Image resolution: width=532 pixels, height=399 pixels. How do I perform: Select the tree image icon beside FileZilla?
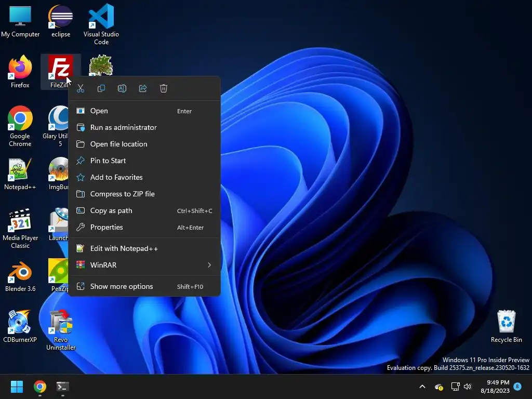101,65
